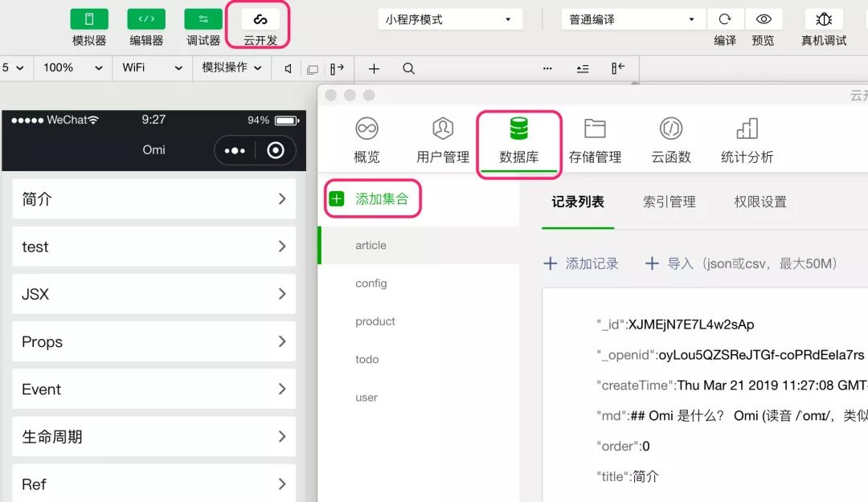Viewport: 868px width, 502px height.
Task: Select the config collection
Action: (x=419, y=284)
